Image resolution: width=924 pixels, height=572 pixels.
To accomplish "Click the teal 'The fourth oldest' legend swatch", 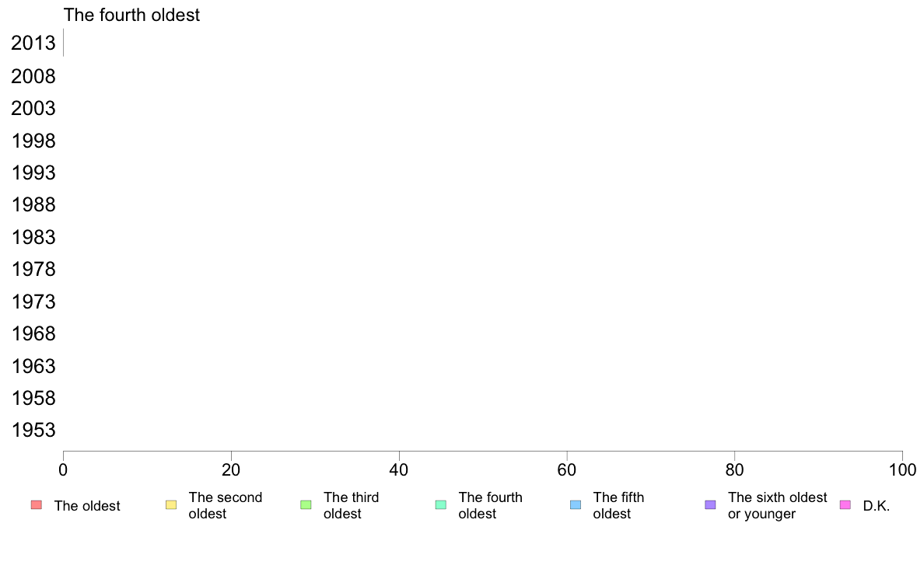I will 441,505.
